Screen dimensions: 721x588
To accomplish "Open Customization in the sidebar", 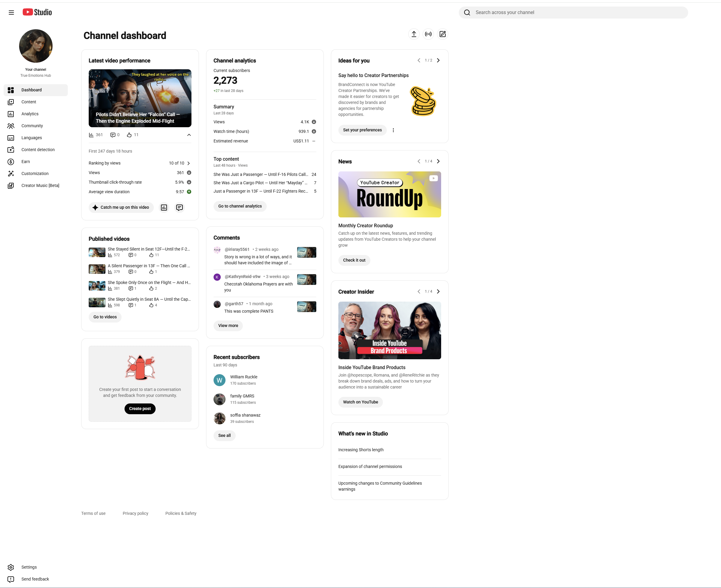I will (x=36, y=174).
